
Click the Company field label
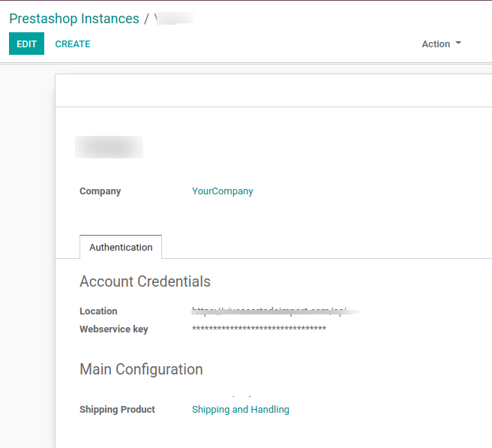pos(100,191)
